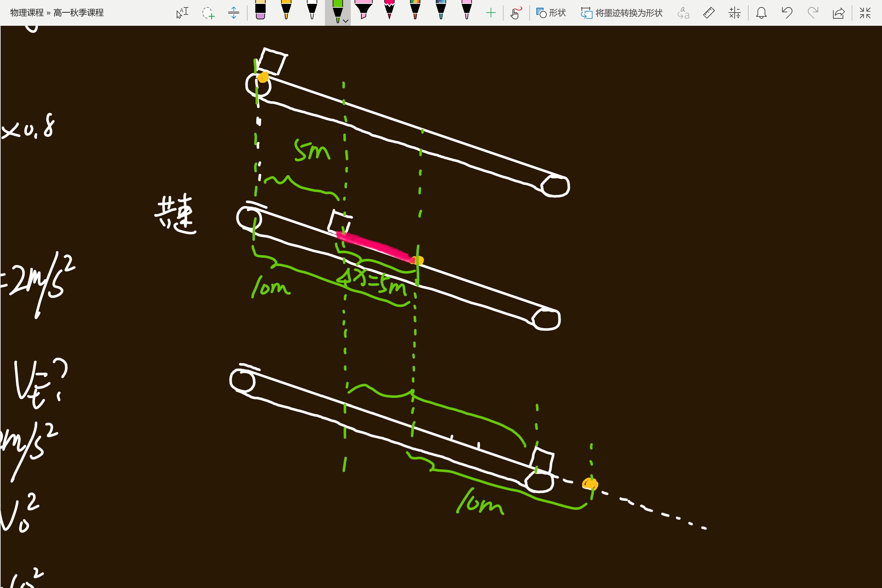Toggle Draw with Touch mode
This screenshot has height=588, width=882.
coord(516,13)
